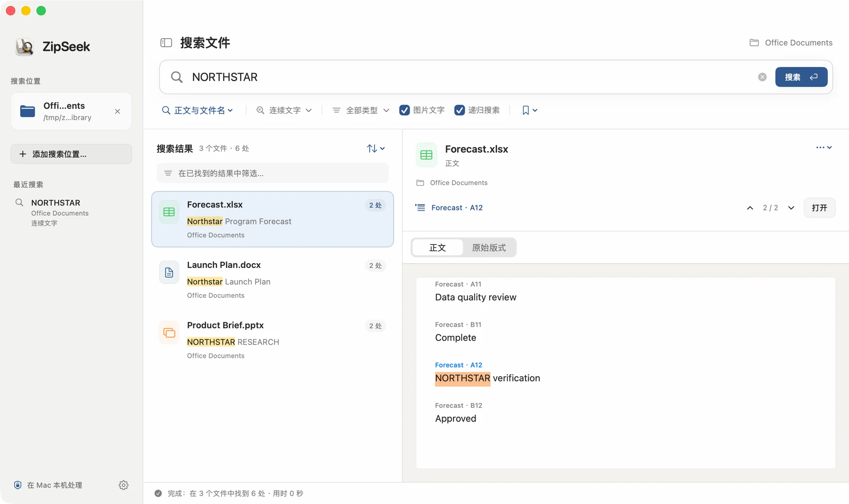This screenshot has height=504, width=849.
Task: Open recent search NORTHSTAR
Action: coord(56,212)
